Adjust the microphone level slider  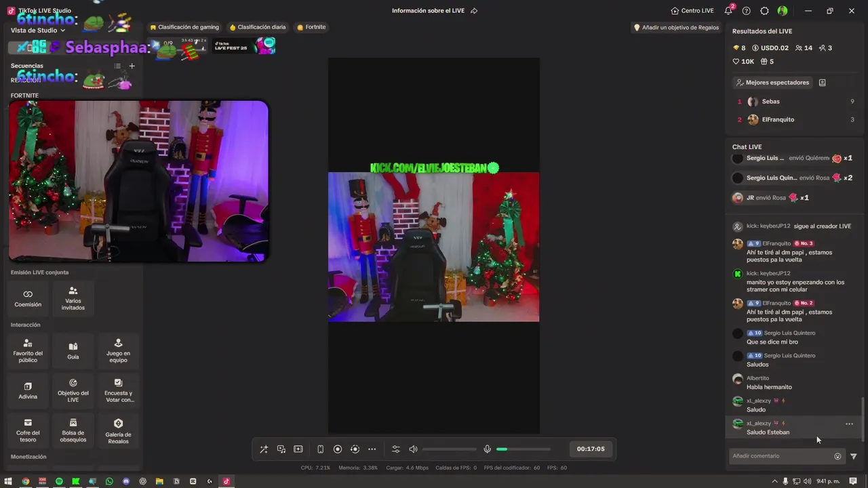[523, 449]
